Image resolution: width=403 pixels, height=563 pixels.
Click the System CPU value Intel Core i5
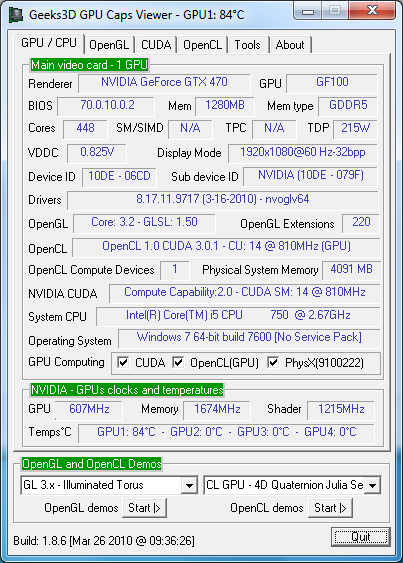(x=238, y=316)
